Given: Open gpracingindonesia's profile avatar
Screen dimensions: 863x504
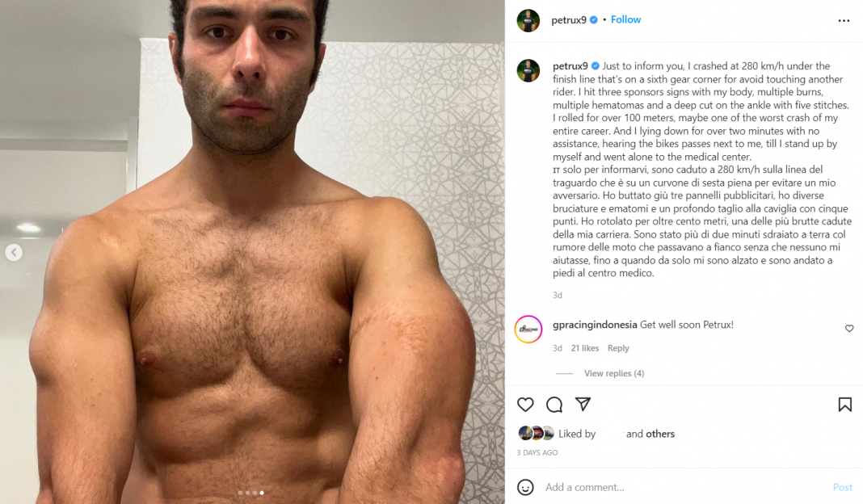Looking at the screenshot, I should pyautogui.click(x=528, y=329).
